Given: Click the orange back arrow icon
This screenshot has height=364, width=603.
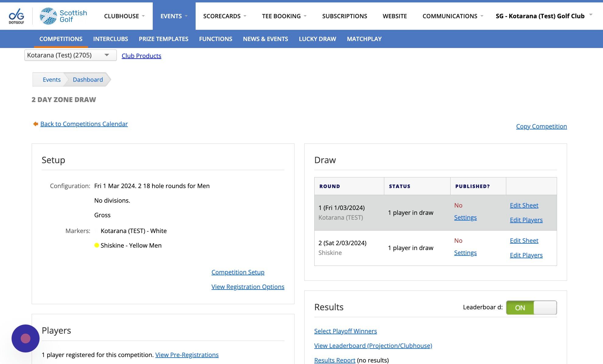Looking at the screenshot, I should coord(35,124).
